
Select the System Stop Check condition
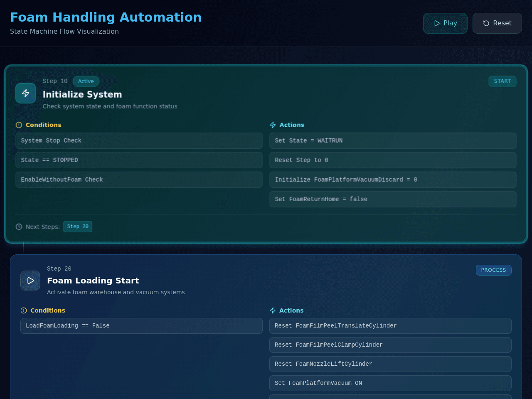[139, 140]
